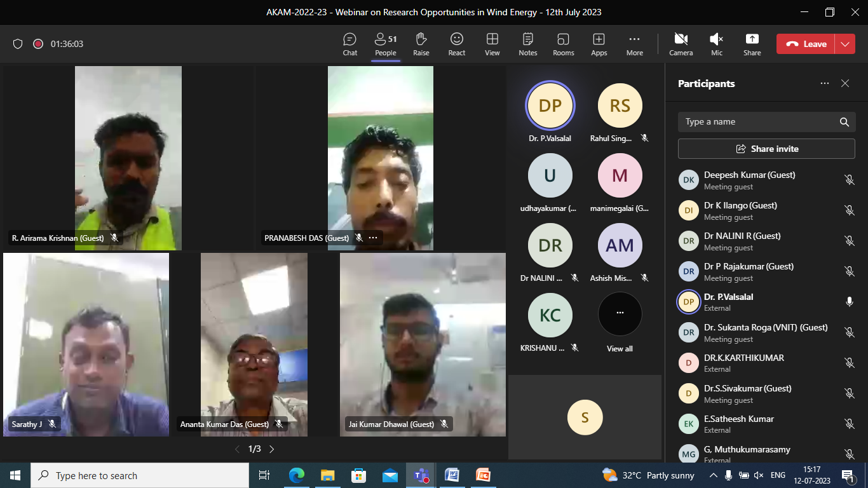868x488 pixels.
Task: Click the red Leave button
Action: 807,44
